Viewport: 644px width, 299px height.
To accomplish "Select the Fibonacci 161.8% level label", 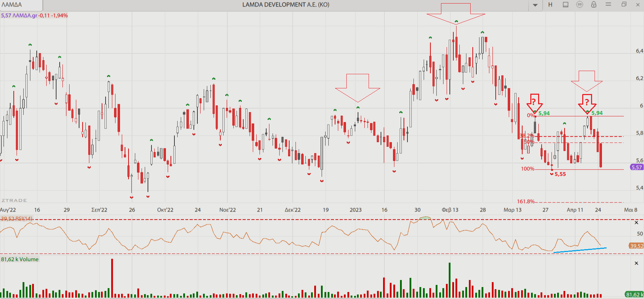I will coord(526,201).
